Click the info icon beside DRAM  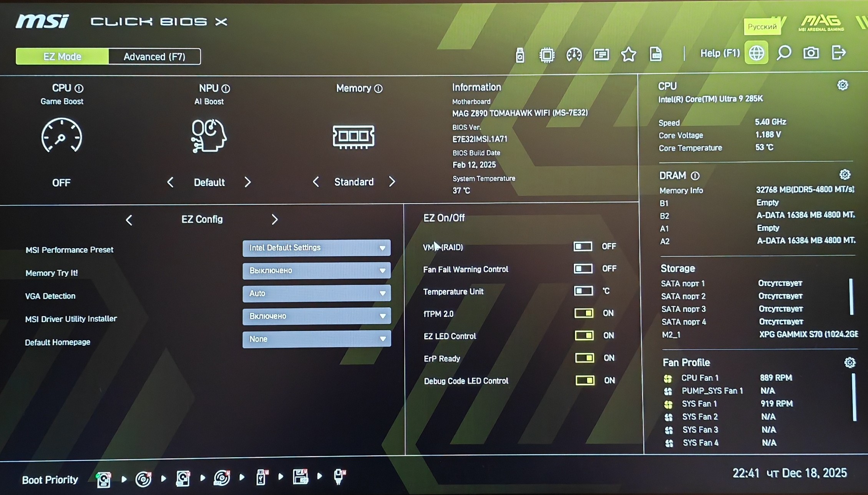[x=695, y=176]
